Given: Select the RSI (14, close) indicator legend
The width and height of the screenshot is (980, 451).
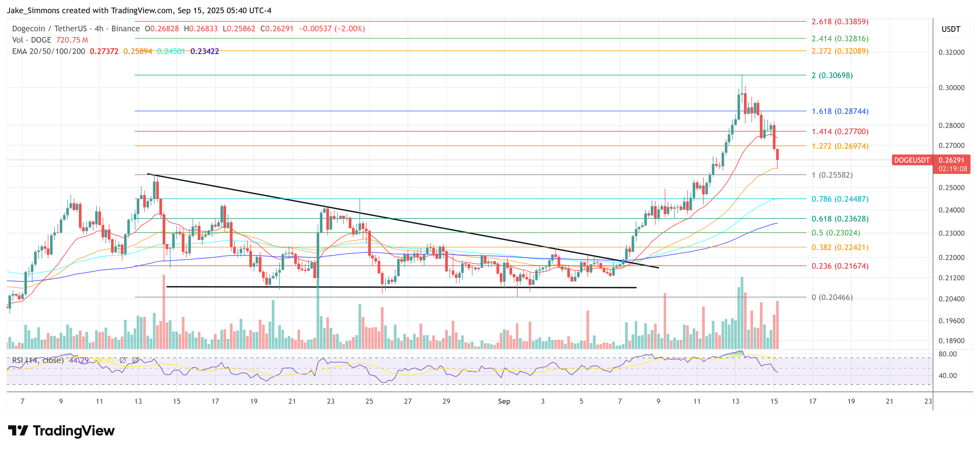Looking at the screenshot, I should (38, 360).
